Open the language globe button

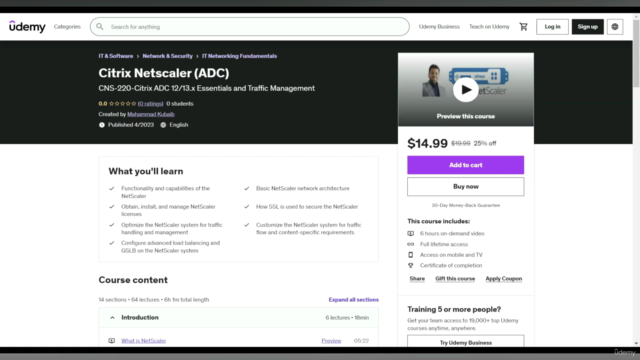[615, 27]
